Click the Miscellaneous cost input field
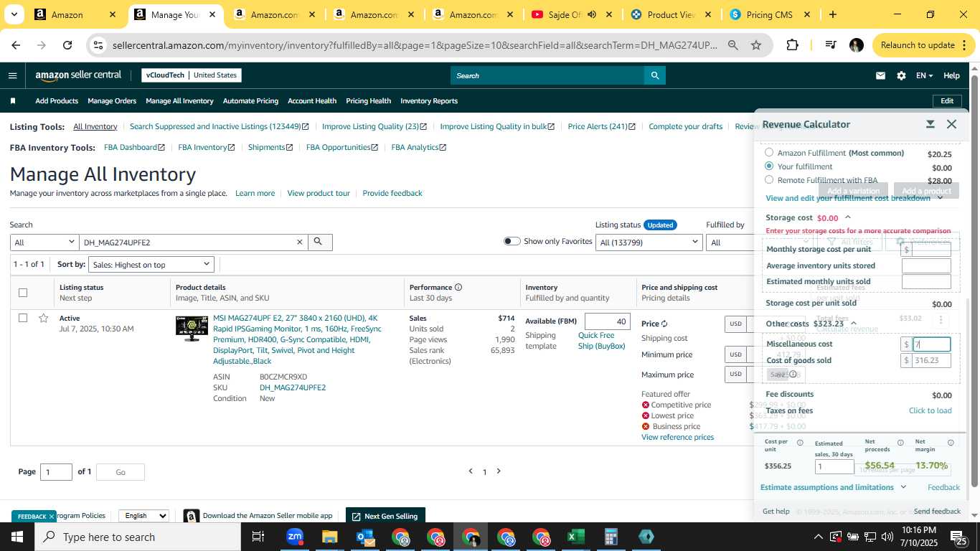The width and height of the screenshot is (980, 551). pyautogui.click(x=931, y=344)
